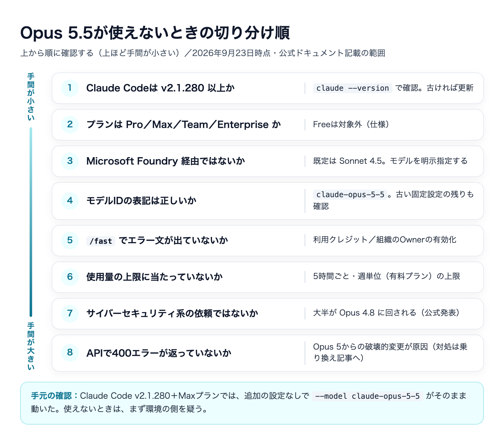Click the vertical label "手間が大きい"
This screenshot has width=504, height=446.
tap(31, 346)
